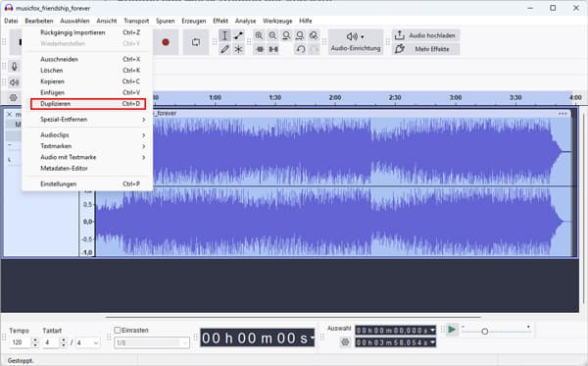The height and width of the screenshot is (366, 588).
Task: Click the Zoom Out magnifier icon
Action: pos(272,35)
